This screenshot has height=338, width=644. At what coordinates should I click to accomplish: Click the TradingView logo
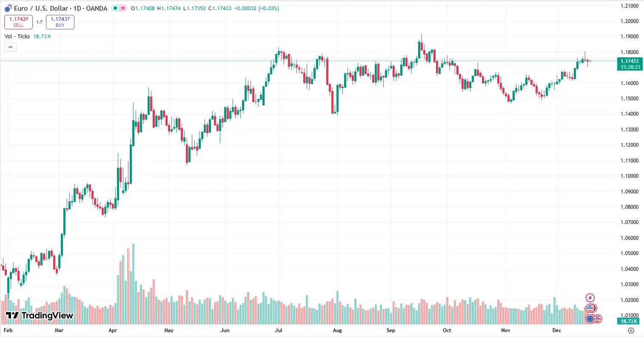(38, 316)
